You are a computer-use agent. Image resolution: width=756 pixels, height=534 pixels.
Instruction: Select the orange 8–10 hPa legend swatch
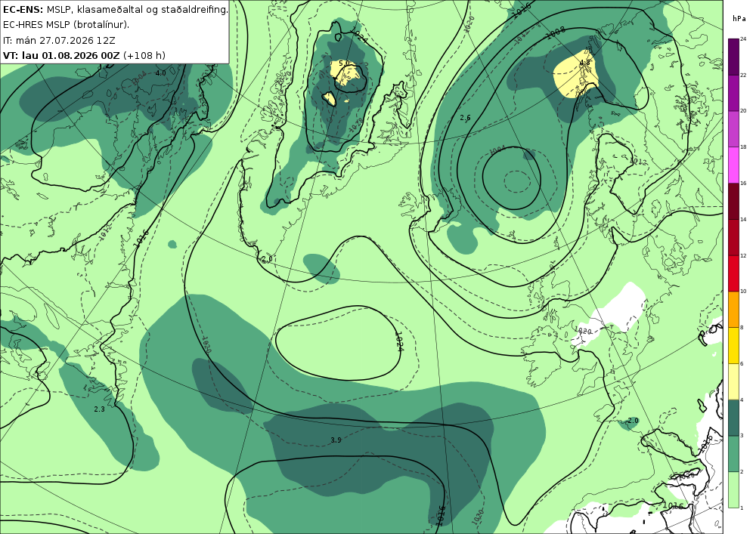point(734,309)
